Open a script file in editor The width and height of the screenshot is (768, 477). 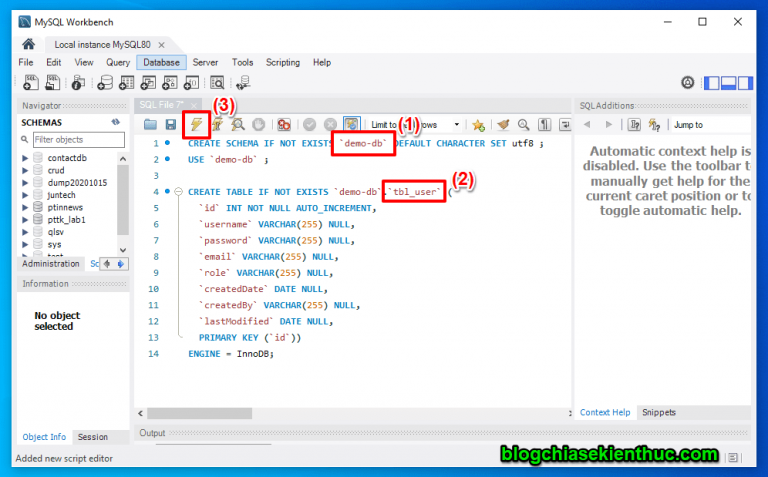150,125
